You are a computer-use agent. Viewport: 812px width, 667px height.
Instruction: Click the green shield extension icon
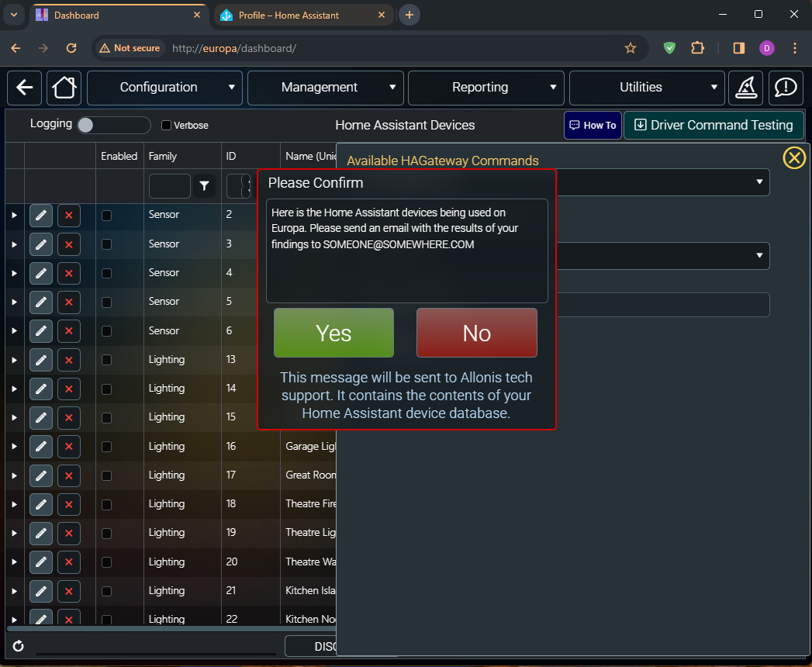(x=669, y=48)
